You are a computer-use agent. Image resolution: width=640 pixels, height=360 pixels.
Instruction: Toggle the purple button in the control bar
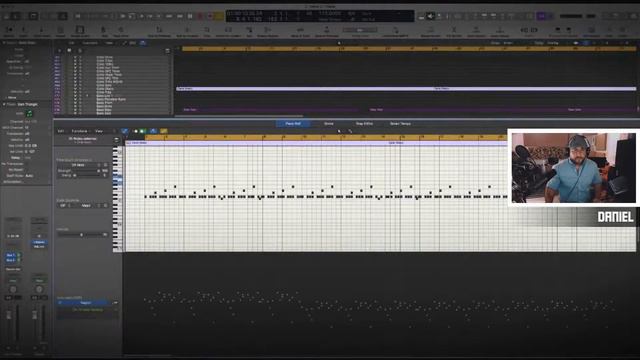click(x=541, y=16)
